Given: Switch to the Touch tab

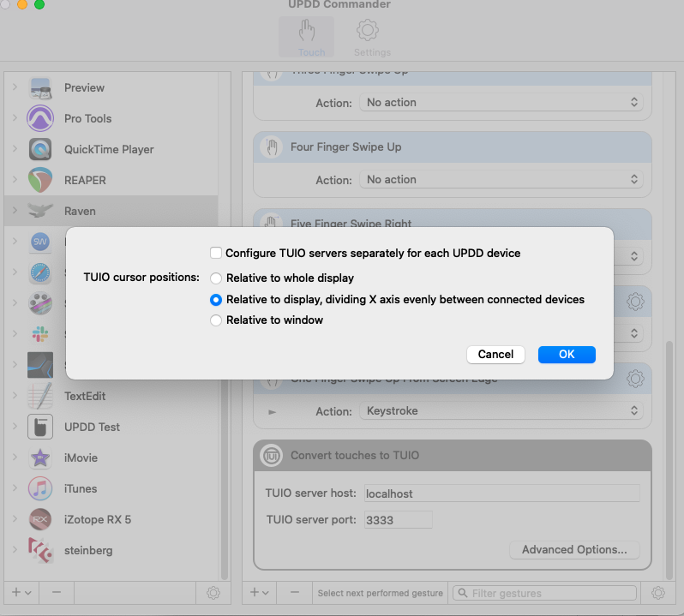Looking at the screenshot, I should tap(311, 39).
